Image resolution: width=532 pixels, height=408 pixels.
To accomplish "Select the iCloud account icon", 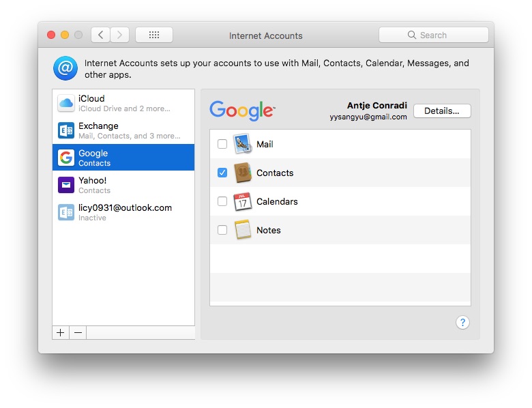I will tap(66, 103).
